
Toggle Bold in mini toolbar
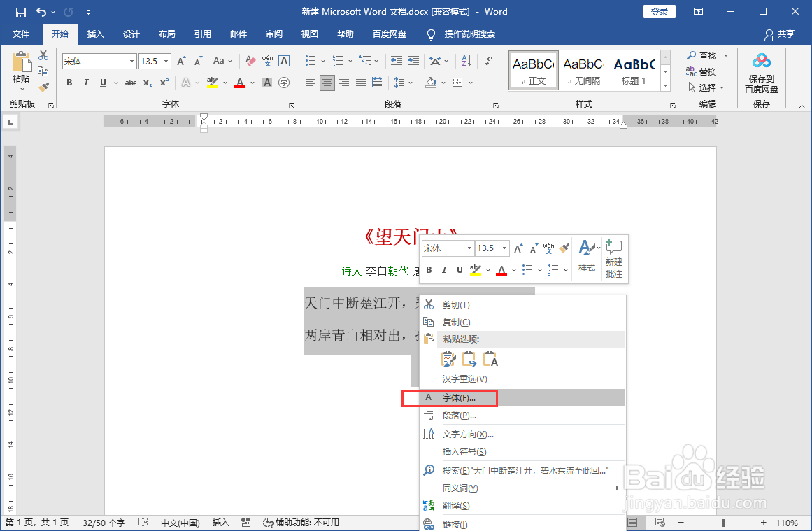429,270
